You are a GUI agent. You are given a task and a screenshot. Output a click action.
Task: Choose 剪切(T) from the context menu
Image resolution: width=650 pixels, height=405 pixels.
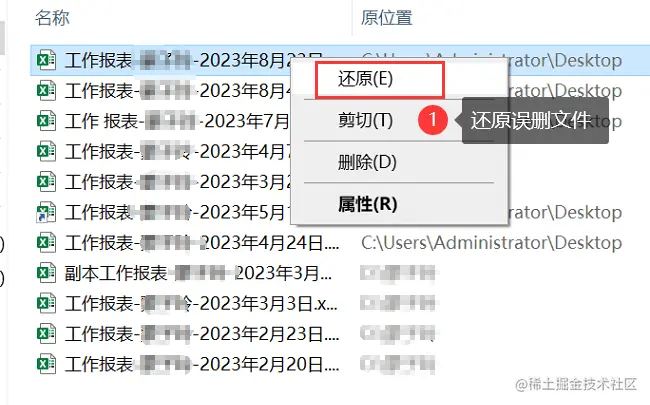pyautogui.click(x=365, y=120)
